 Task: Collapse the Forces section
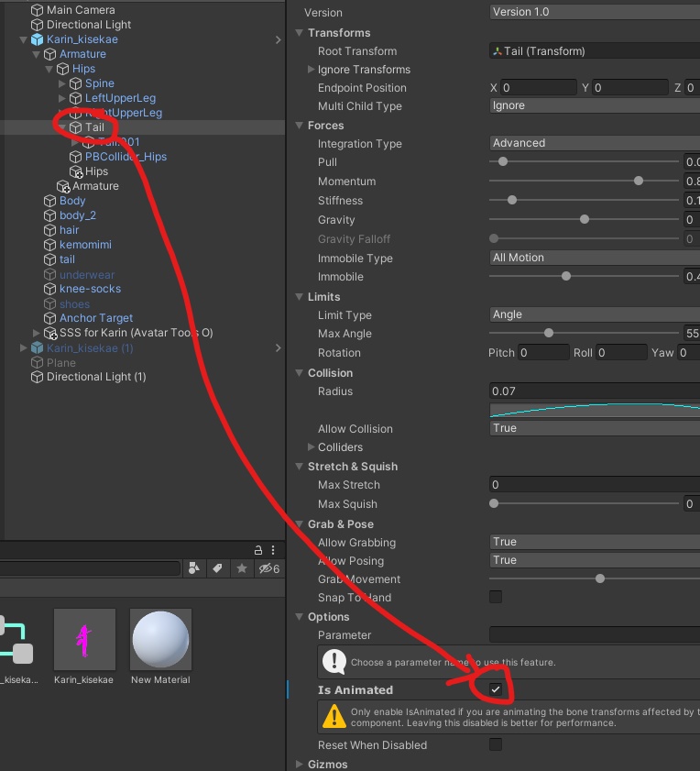[299, 126]
